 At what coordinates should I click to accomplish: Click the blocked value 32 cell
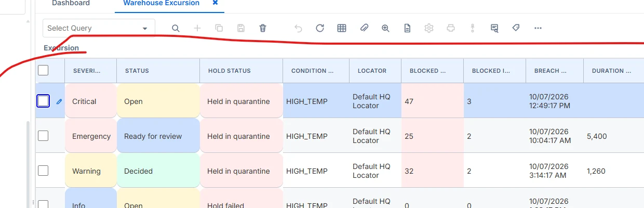(x=433, y=170)
